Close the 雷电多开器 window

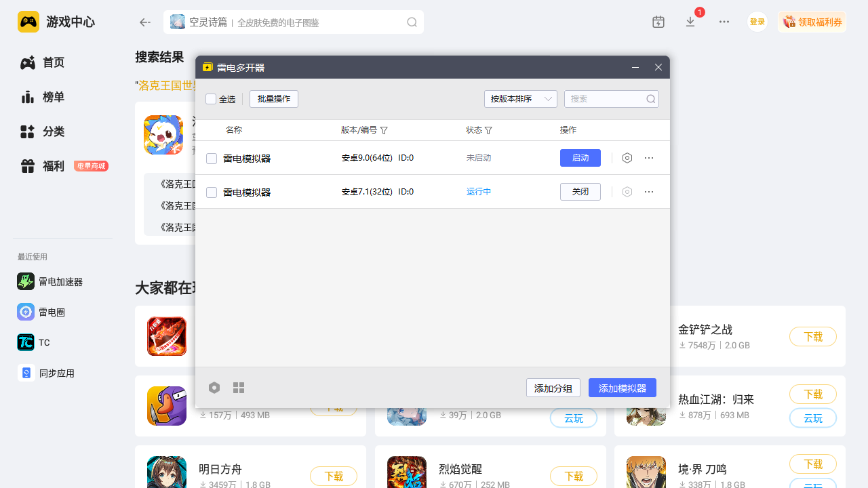658,67
